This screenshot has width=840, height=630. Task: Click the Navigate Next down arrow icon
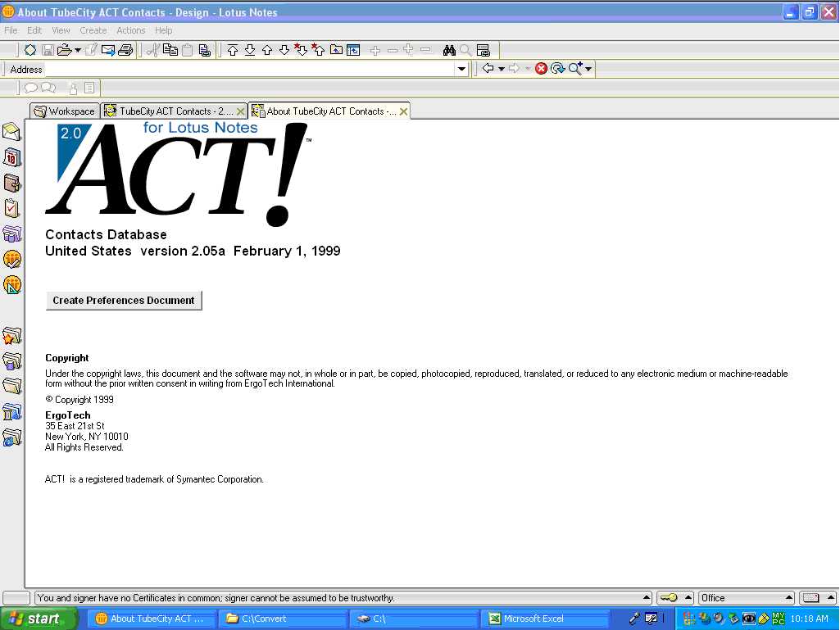[284, 50]
